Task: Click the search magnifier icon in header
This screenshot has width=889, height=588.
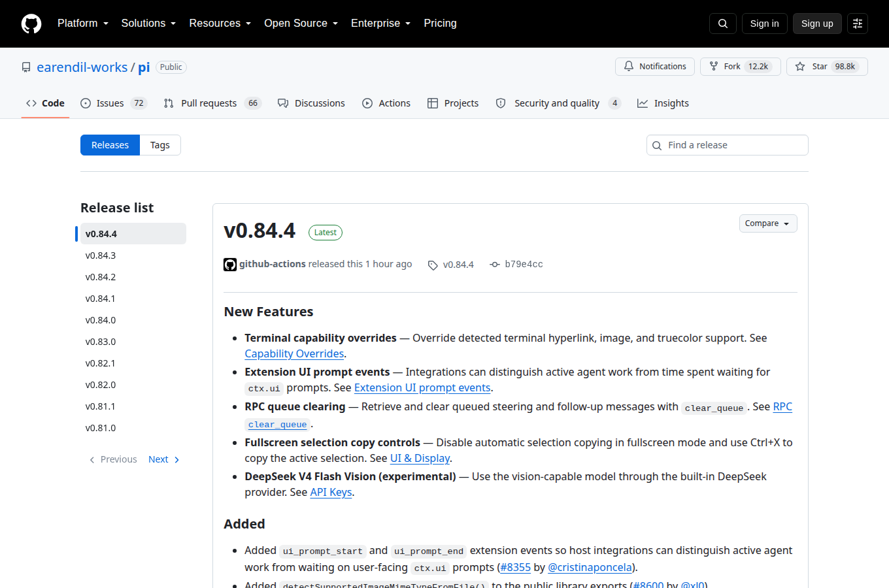Action: click(x=723, y=24)
